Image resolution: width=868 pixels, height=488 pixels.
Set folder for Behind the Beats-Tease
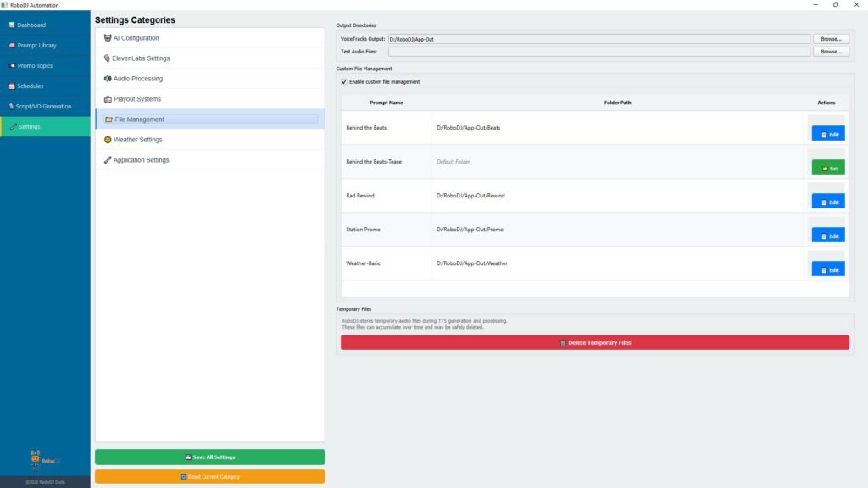click(x=828, y=168)
